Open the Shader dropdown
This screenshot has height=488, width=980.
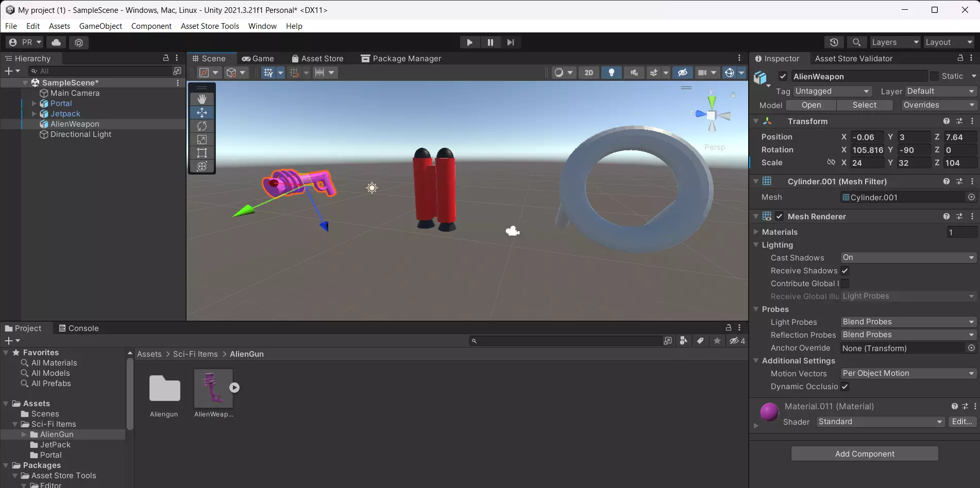881,422
